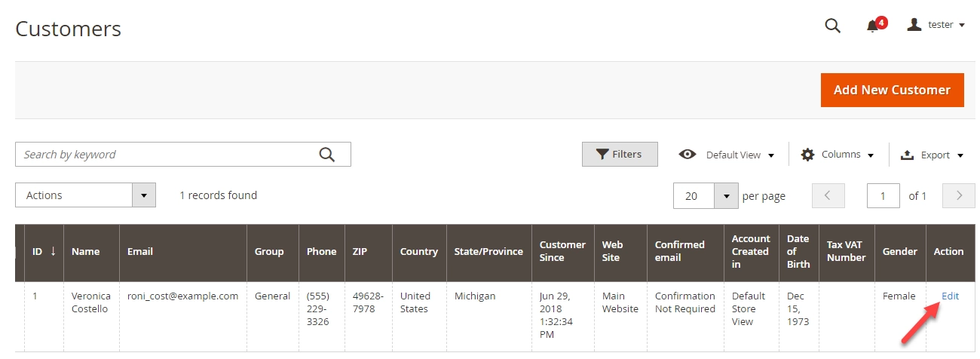
Task: Open the per page count dropdown arrow
Action: tap(726, 196)
